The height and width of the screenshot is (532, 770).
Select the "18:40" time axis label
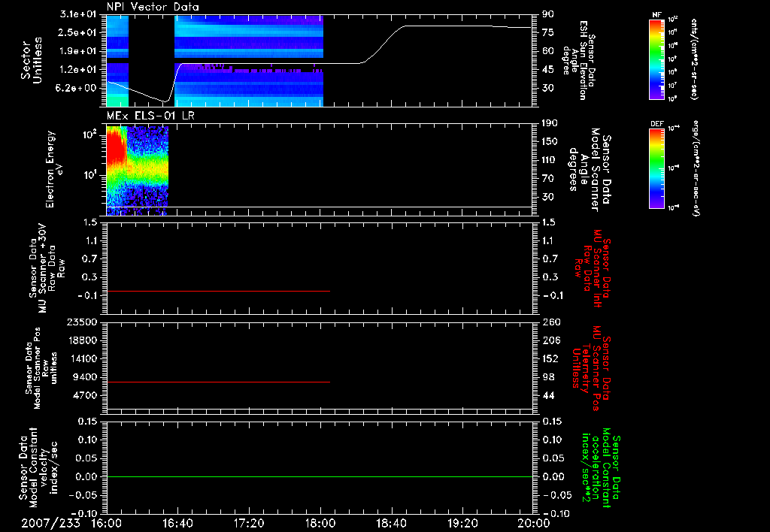tap(391, 523)
